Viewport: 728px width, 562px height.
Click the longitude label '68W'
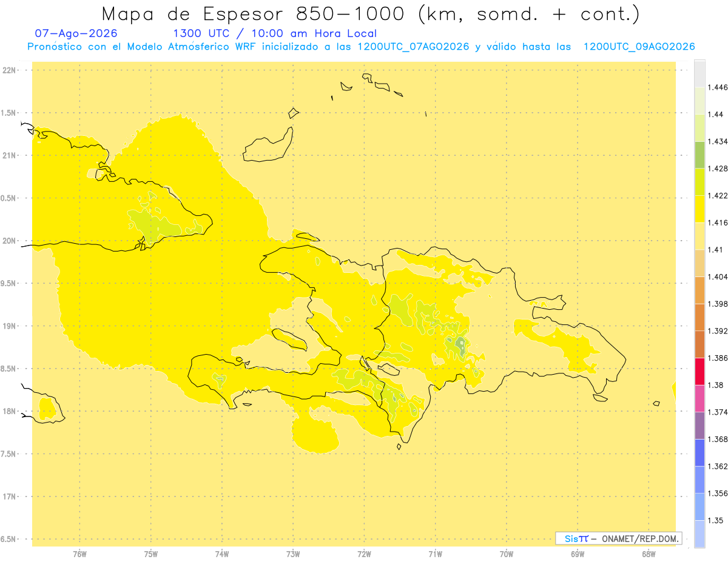click(649, 554)
